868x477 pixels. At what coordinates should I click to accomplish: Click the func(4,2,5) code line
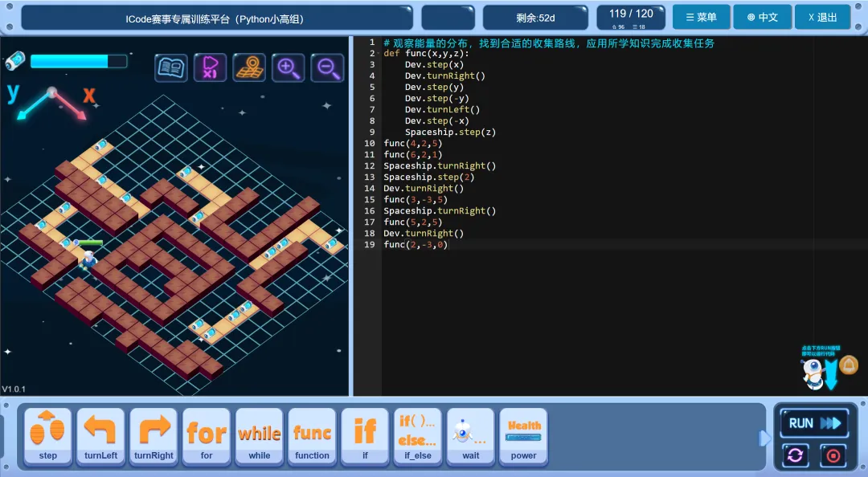pyautogui.click(x=413, y=143)
